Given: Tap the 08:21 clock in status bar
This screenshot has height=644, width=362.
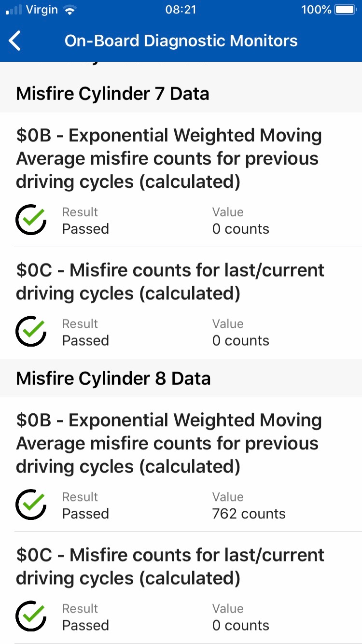Looking at the screenshot, I should tap(181, 10).
